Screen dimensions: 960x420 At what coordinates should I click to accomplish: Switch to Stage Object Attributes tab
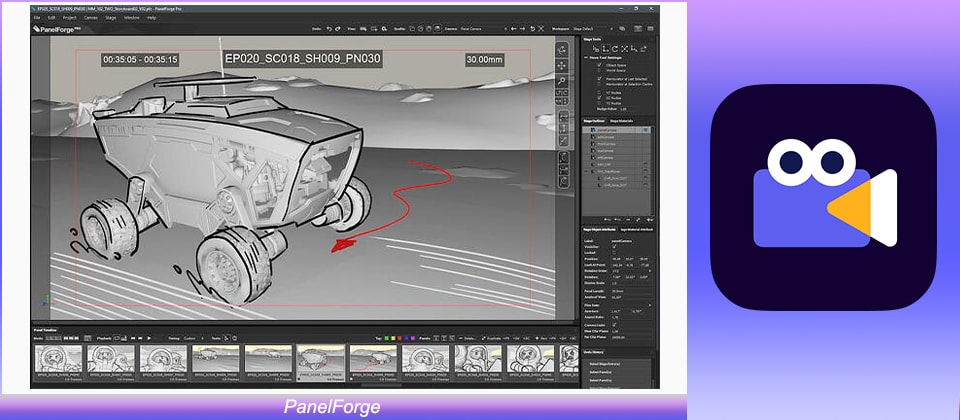pos(599,230)
